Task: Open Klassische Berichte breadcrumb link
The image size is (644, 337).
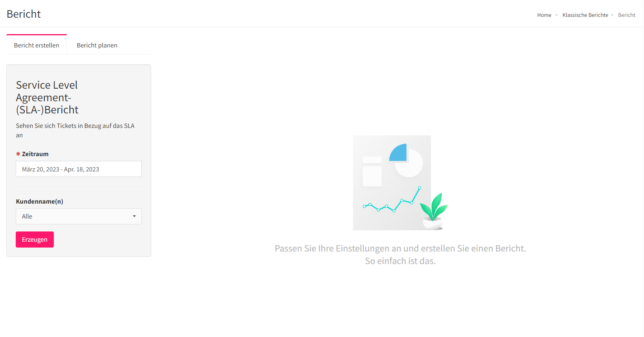Action: pyautogui.click(x=585, y=15)
